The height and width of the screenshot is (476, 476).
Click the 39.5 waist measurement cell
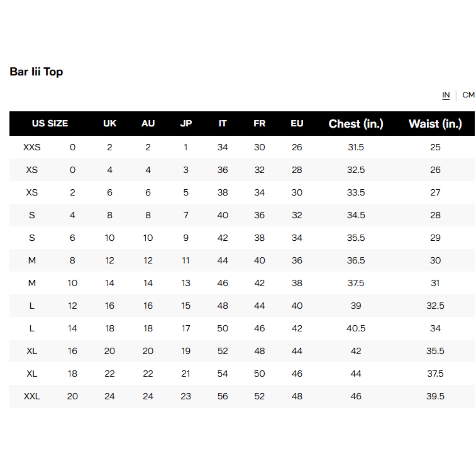click(x=435, y=396)
